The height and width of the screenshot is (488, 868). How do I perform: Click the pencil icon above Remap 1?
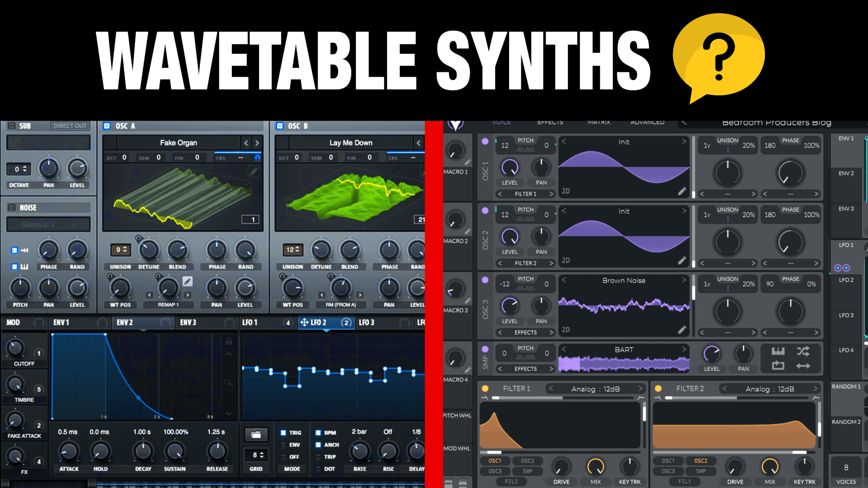[187, 282]
